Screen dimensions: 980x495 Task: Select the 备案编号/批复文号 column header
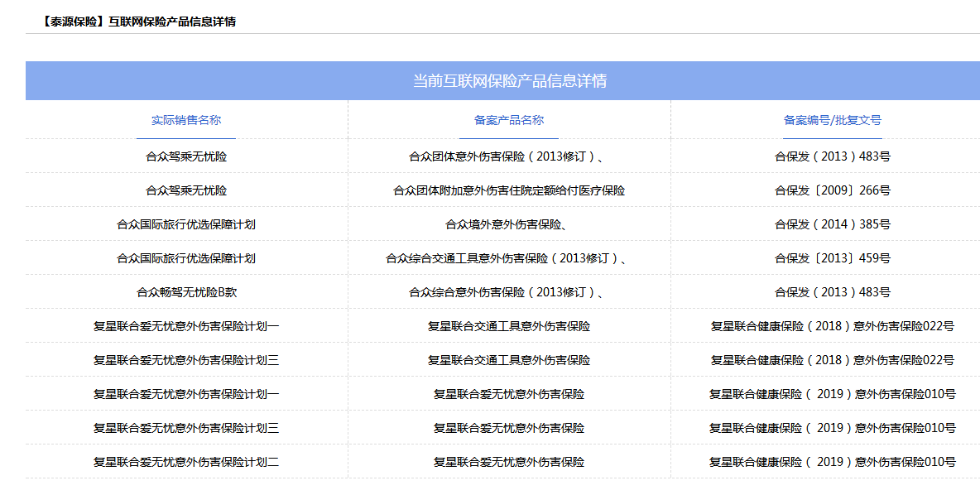pyautogui.click(x=832, y=120)
